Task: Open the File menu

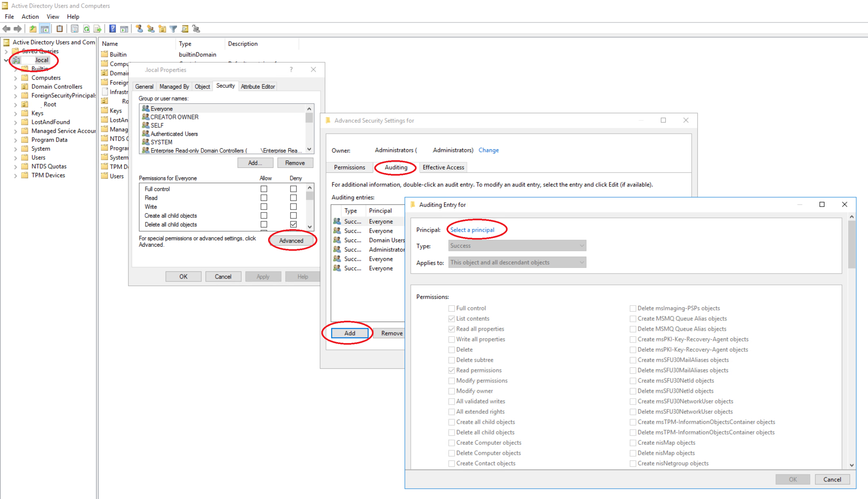Action: tap(9, 16)
